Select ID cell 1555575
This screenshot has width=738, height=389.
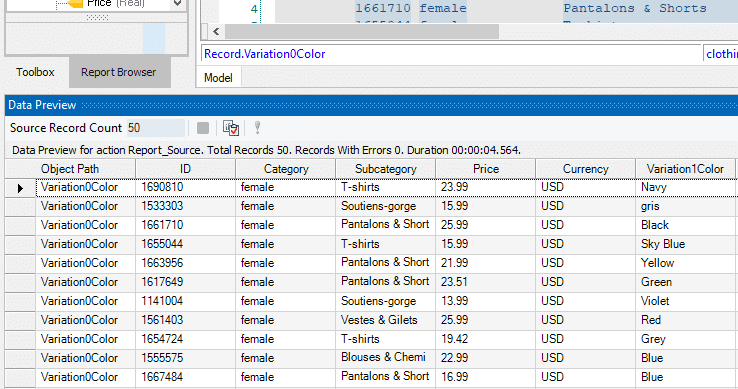click(x=185, y=358)
